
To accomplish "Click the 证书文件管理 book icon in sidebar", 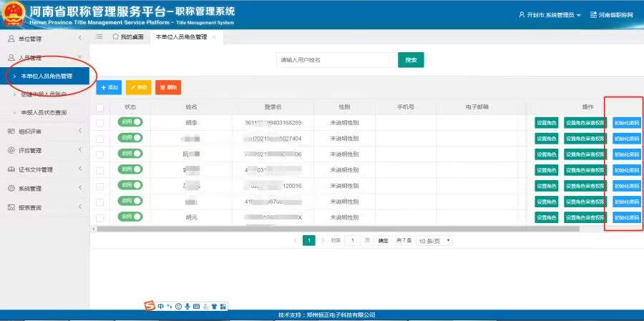I will click(x=11, y=169).
